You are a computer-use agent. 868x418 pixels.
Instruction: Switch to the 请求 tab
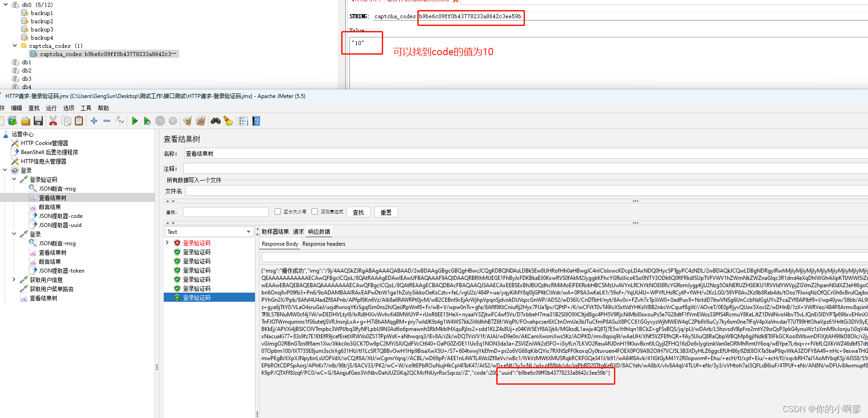[298, 232]
